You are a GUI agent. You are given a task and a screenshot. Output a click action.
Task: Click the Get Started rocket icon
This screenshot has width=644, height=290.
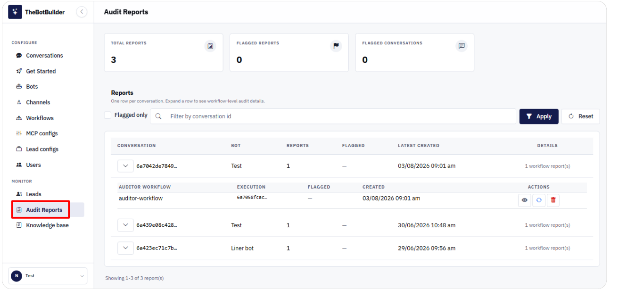point(19,71)
